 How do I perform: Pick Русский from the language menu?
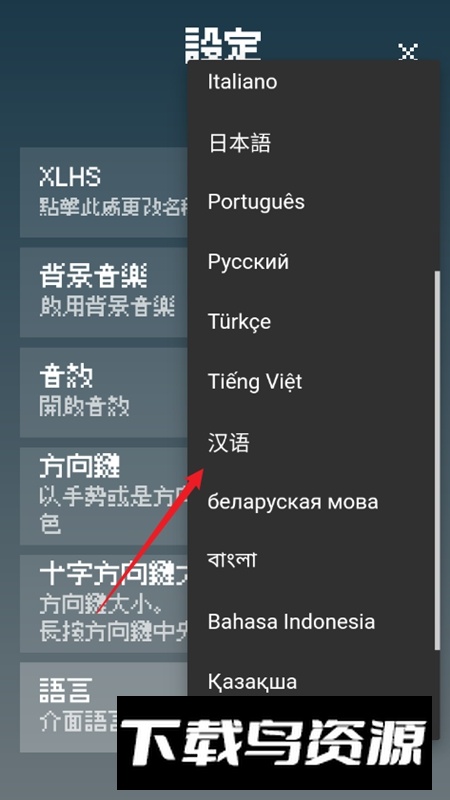click(x=313, y=262)
